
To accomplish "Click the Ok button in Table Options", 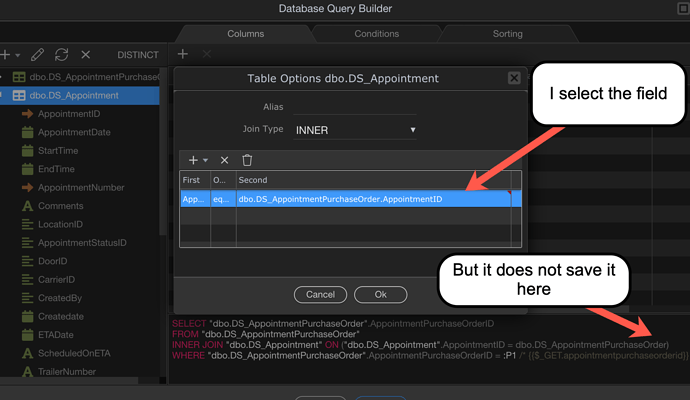I will tap(379, 295).
